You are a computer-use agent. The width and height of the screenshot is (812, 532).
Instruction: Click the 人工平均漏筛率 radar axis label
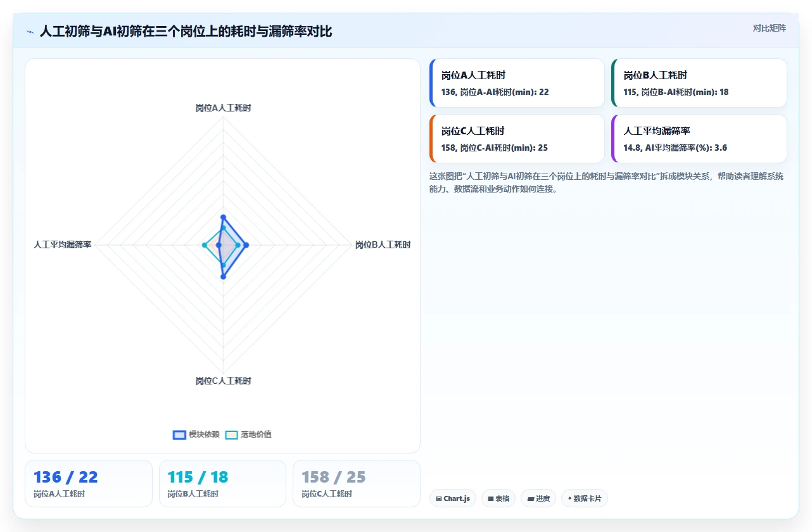tap(63, 244)
